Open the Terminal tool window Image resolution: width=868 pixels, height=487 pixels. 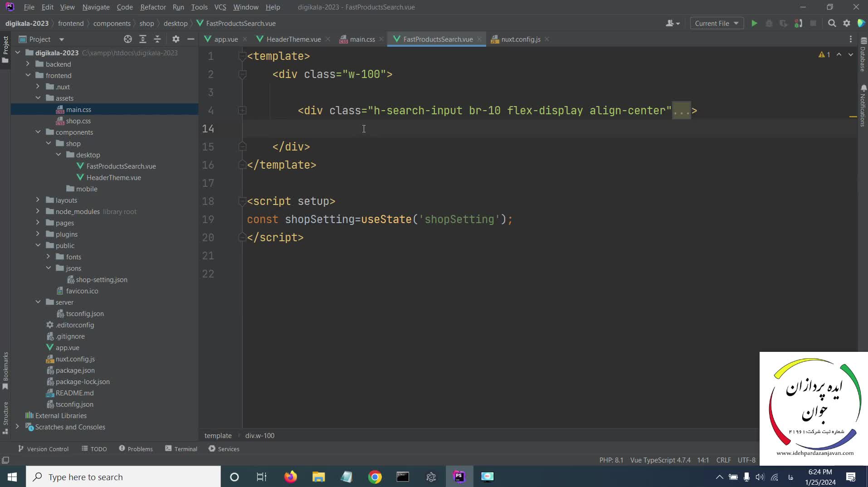tap(181, 449)
